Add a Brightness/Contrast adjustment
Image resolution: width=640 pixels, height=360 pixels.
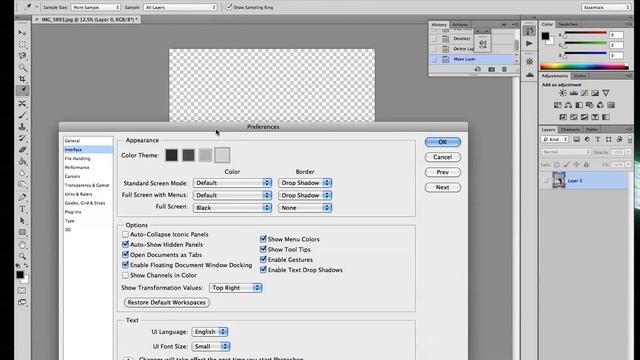coord(563,93)
